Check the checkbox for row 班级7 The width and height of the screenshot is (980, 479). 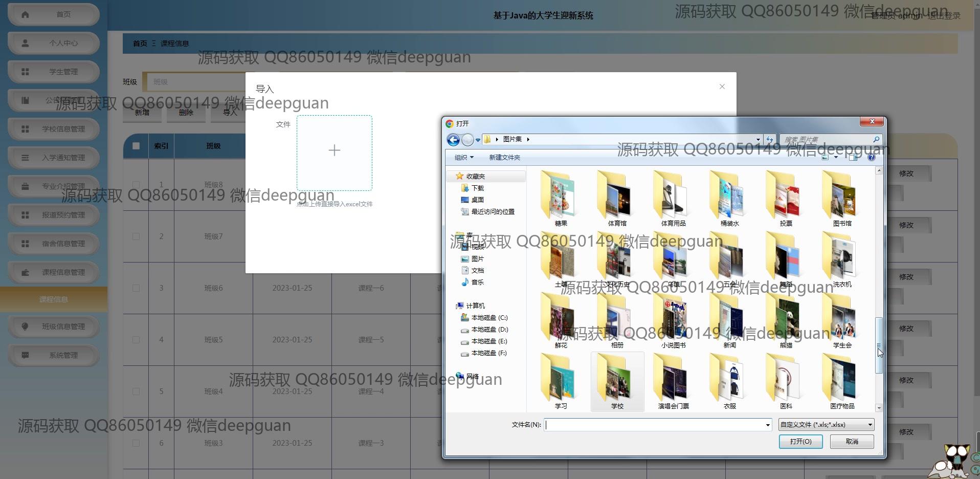pyautogui.click(x=136, y=236)
